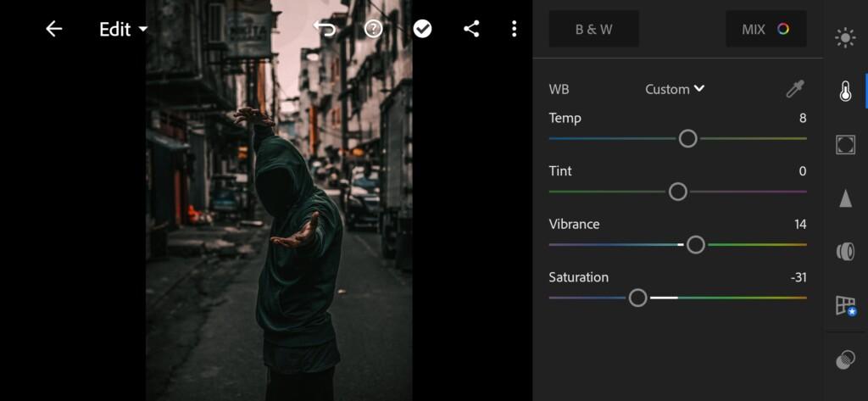Open the Optics lens panel icon

click(x=845, y=252)
